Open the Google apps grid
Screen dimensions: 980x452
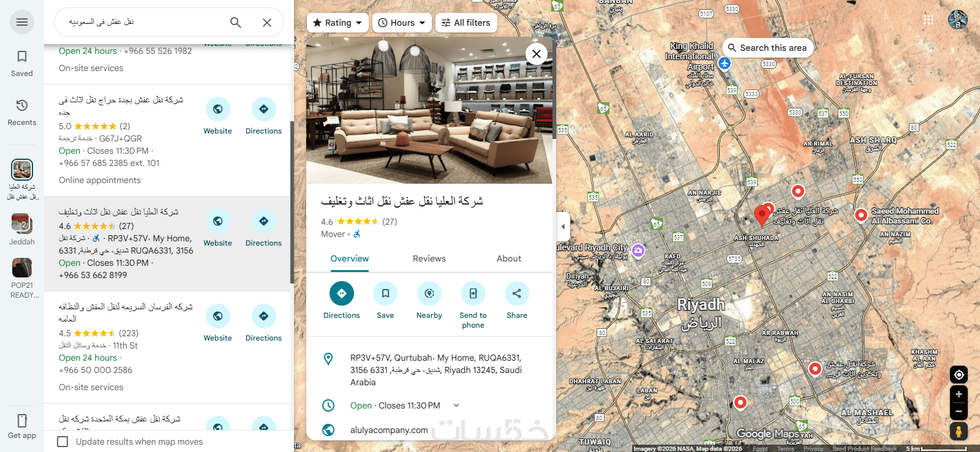coord(929,20)
